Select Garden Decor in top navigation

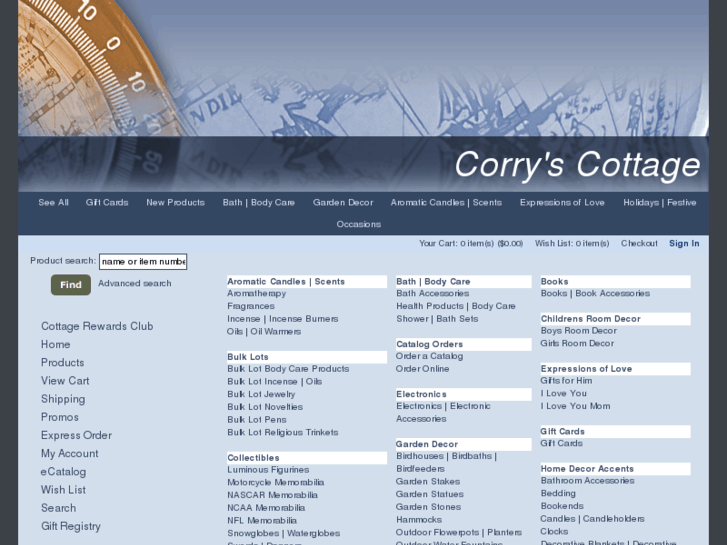point(343,203)
